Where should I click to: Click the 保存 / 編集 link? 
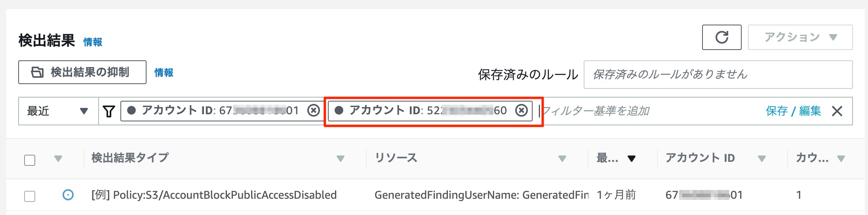(793, 111)
